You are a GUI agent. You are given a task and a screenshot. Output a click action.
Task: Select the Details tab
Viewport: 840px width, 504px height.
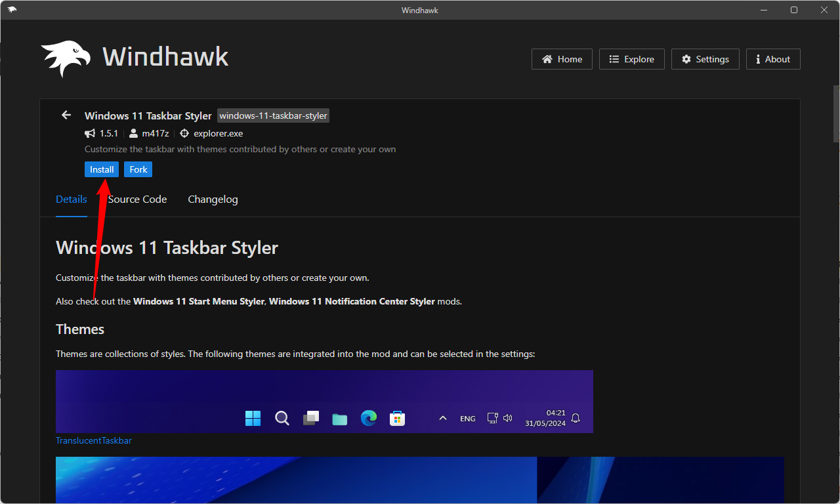71,199
